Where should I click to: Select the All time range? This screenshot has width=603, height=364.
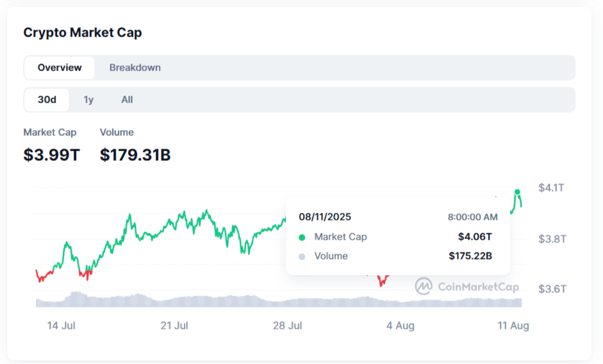click(127, 99)
